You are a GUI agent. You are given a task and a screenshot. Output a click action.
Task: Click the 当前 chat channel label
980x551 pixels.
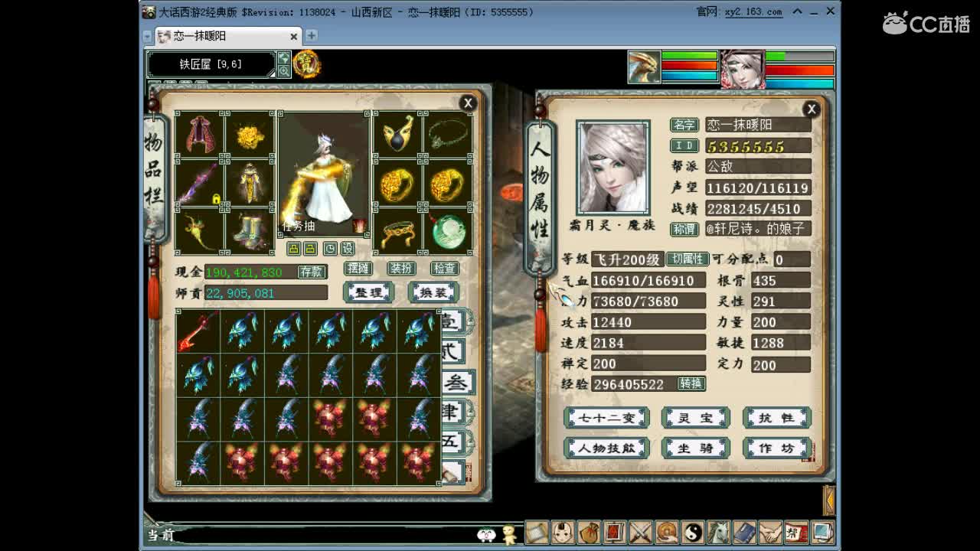[161, 535]
